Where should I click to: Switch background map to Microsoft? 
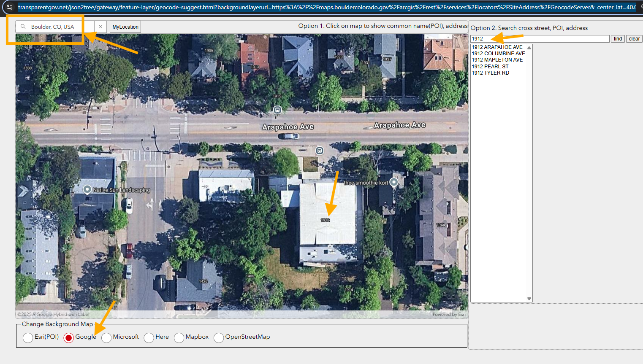(106, 337)
